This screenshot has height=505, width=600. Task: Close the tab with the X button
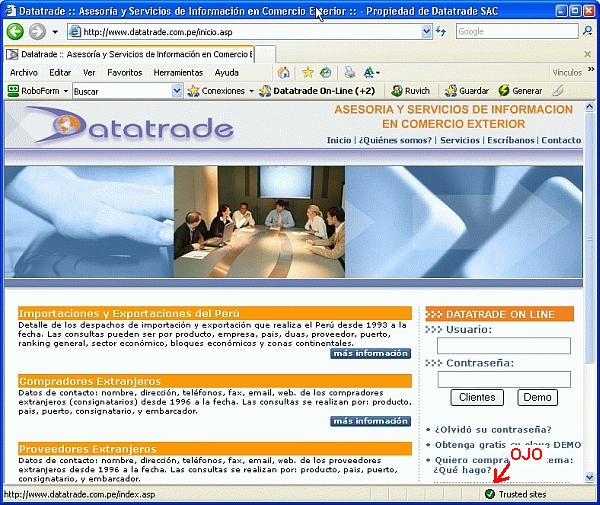click(x=588, y=54)
